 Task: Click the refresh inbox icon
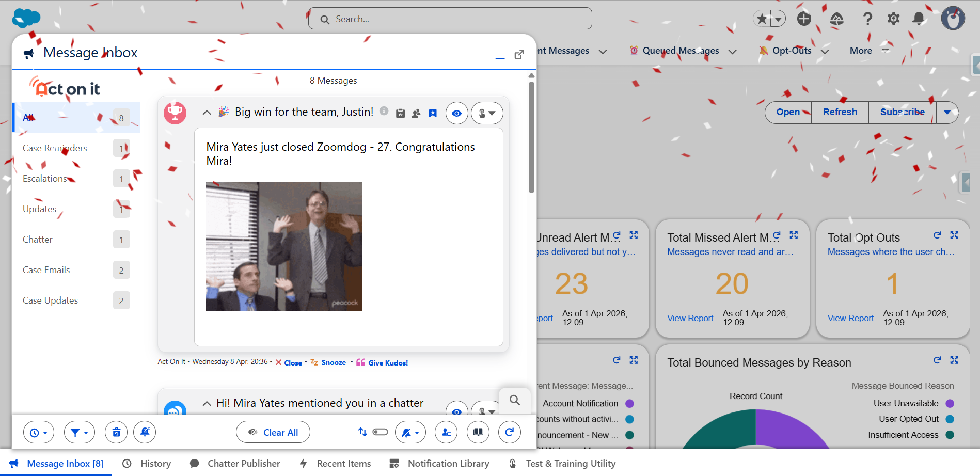coord(509,432)
